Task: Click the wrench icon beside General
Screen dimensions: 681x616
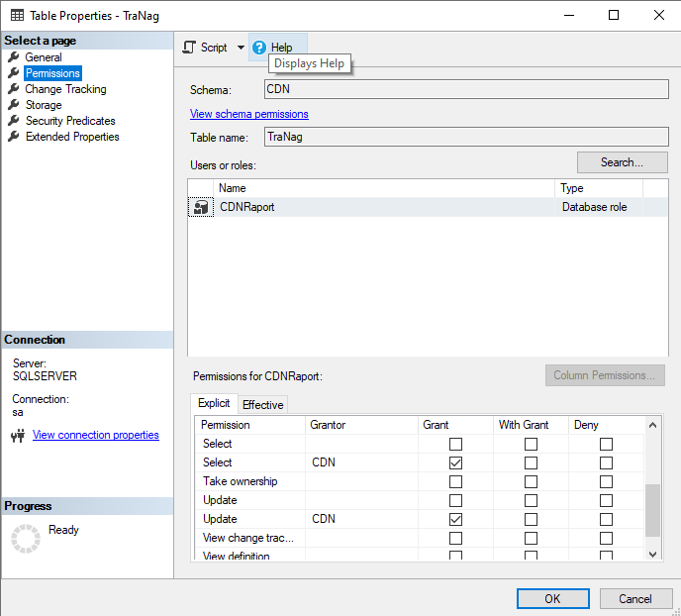Action: pos(14,57)
